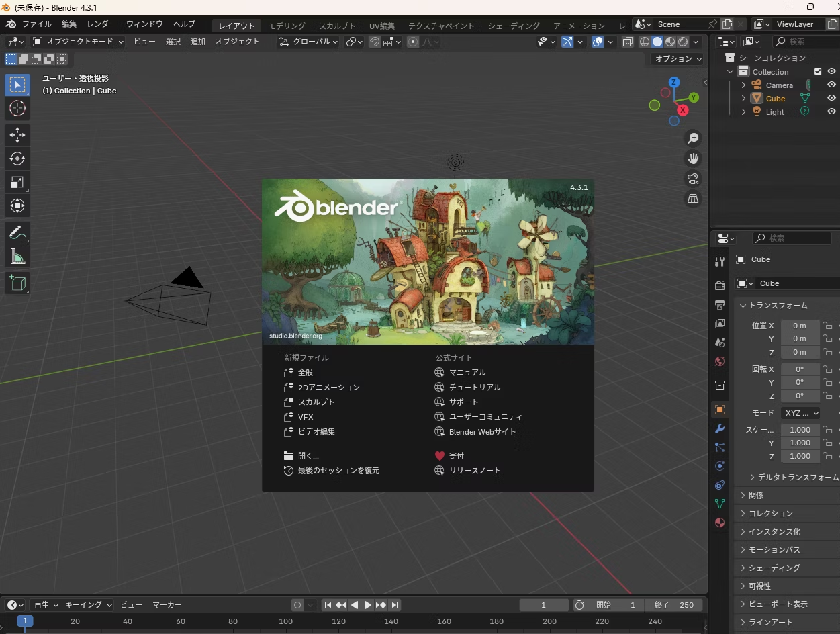This screenshot has width=840, height=634.
Task: Open the Object Data properties tab
Action: (x=720, y=504)
